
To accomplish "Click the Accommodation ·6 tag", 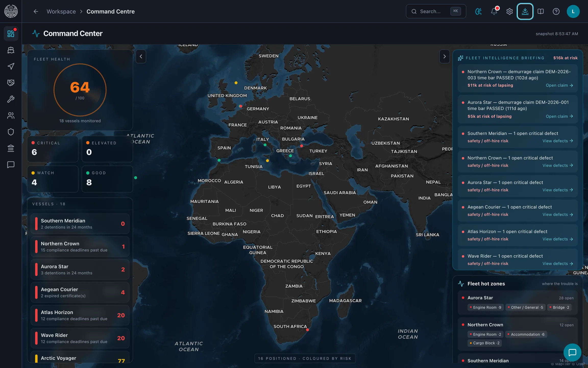I will [526, 334].
